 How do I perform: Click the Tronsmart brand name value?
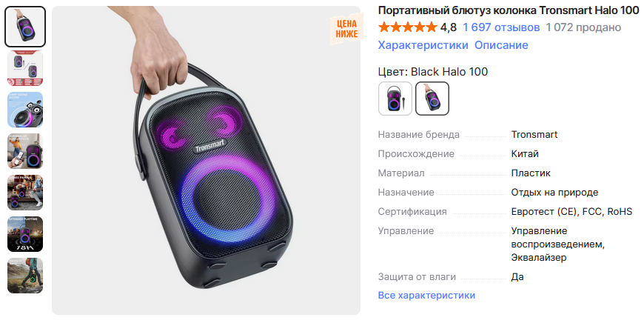[534, 135]
